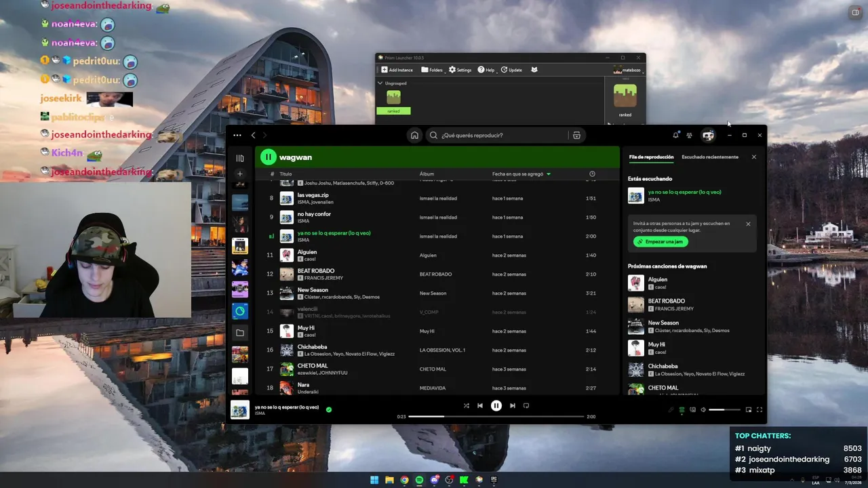The height and width of the screenshot is (488, 868).
Task: Toggle the green saved checkmark for current song
Action: point(329,409)
